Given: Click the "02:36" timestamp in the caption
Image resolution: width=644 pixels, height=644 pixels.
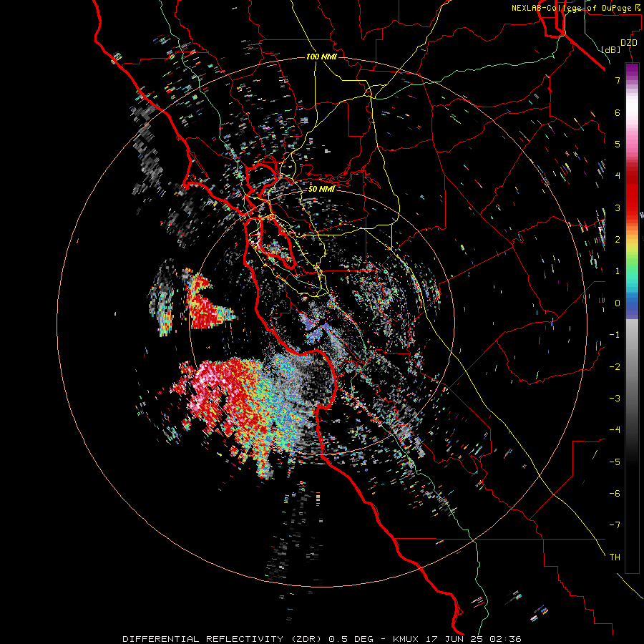Looking at the screenshot, I should point(507,639).
